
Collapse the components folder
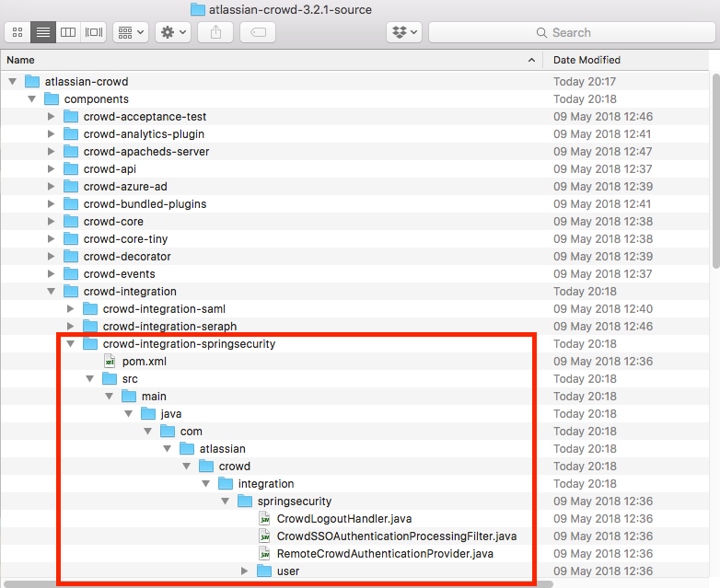point(31,99)
